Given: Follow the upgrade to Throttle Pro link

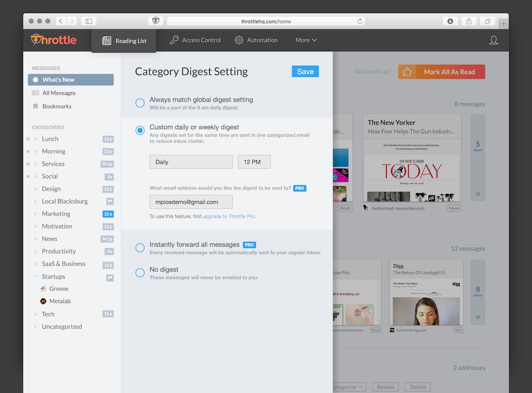Looking at the screenshot, I should [228, 216].
